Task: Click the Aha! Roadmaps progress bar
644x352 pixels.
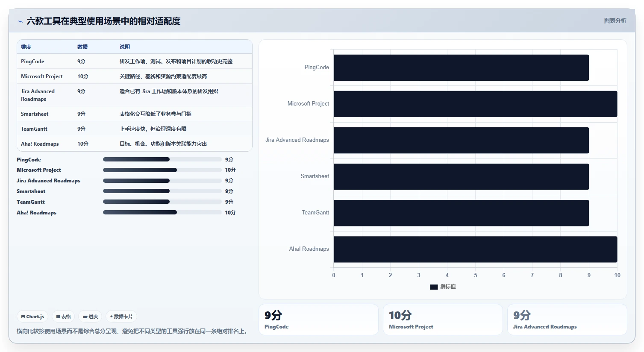Action: point(162,212)
